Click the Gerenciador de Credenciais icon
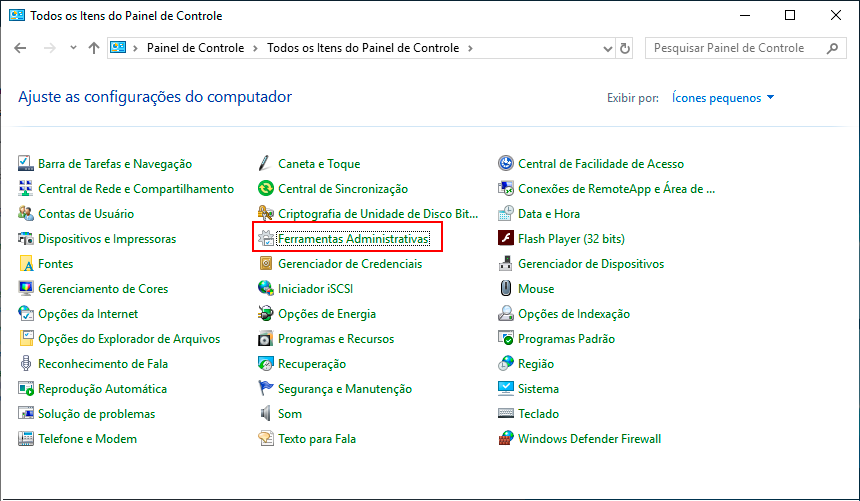This screenshot has height=501, width=860. [265, 264]
